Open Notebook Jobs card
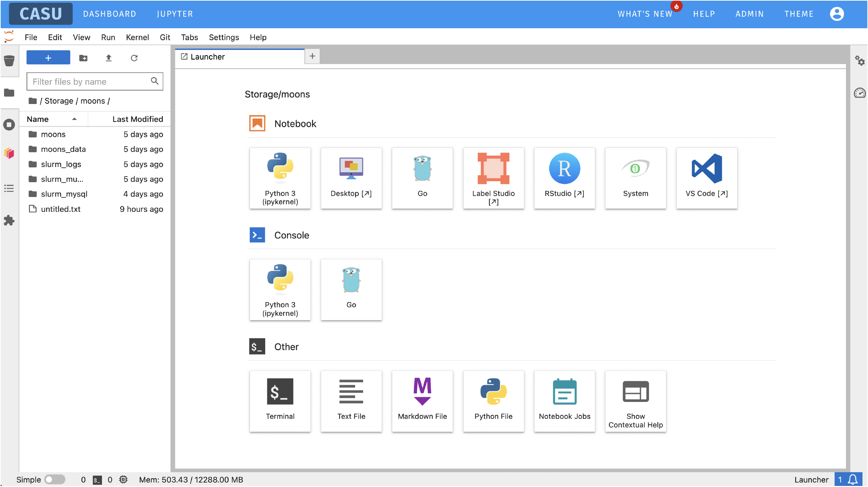 (x=565, y=401)
